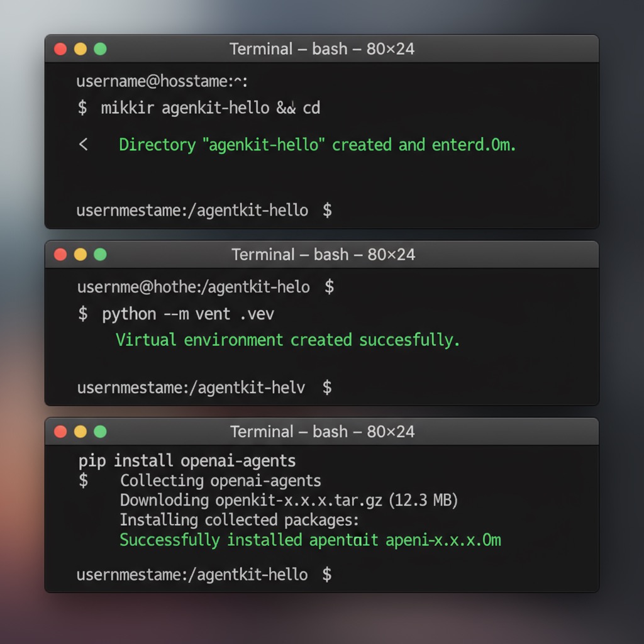Maximize the top terminal with green button
Screen dimensions: 644x644
(x=100, y=49)
